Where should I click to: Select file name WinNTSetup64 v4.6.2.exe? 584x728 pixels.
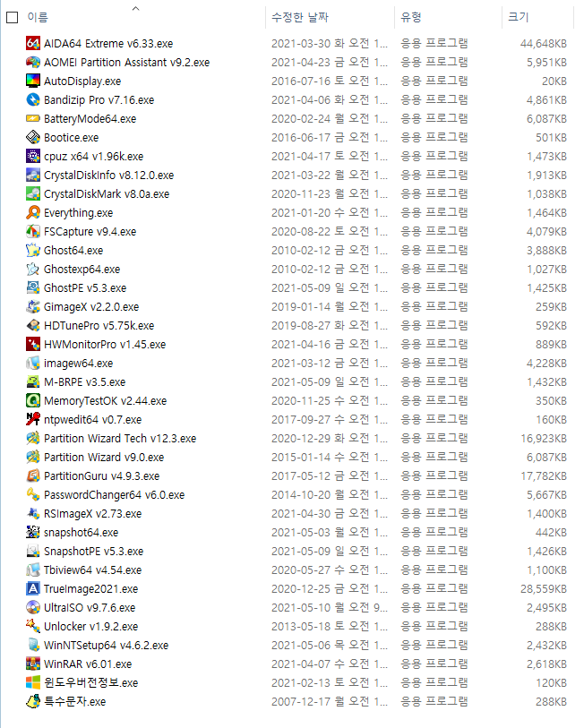click(x=107, y=646)
